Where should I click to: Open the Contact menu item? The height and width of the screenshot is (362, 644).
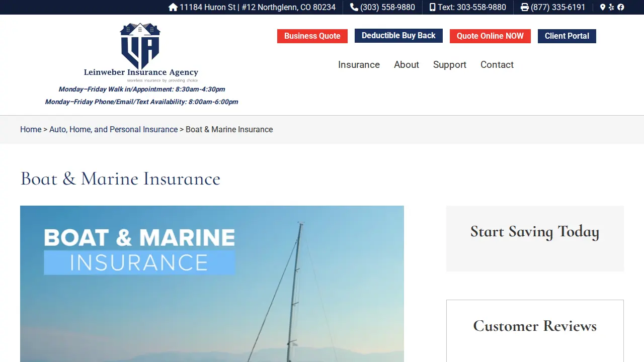(x=497, y=64)
